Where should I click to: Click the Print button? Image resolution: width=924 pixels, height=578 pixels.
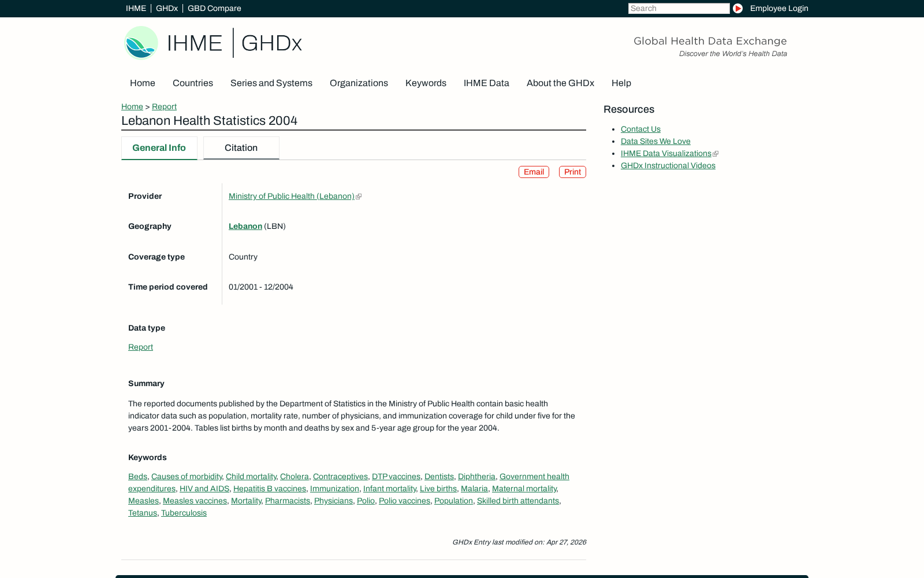[572, 172]
